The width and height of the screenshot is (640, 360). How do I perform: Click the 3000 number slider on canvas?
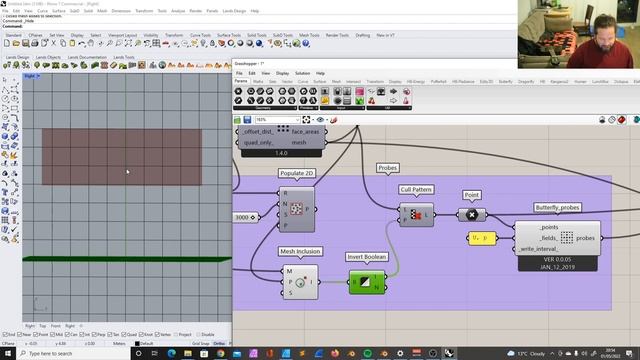[246, 218]
